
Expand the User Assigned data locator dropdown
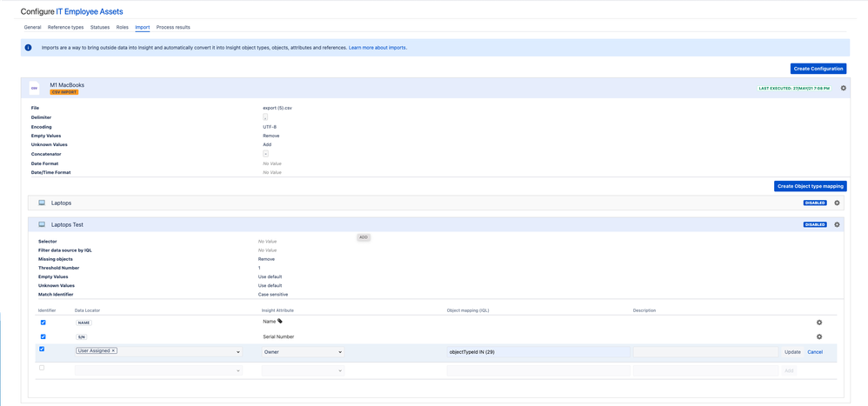click(237, 352)
